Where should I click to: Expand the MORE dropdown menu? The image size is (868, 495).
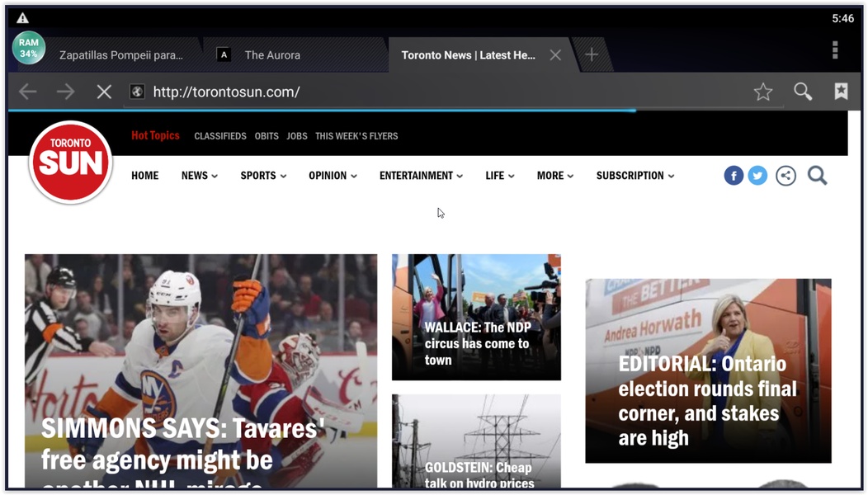click(555, 176)
